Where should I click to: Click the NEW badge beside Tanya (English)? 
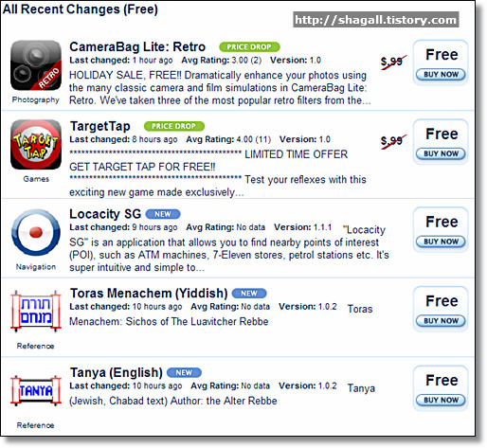coord(184,372)
